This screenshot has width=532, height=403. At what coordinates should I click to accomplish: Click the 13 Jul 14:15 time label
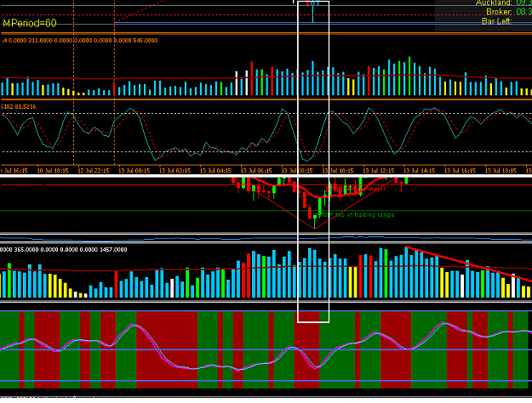[x=420, y=171]
